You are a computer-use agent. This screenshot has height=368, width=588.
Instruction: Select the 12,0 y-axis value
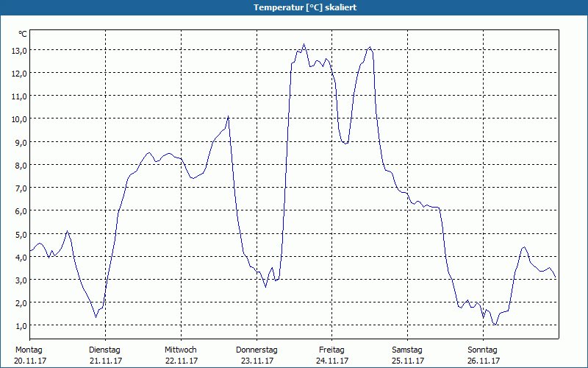19,74
